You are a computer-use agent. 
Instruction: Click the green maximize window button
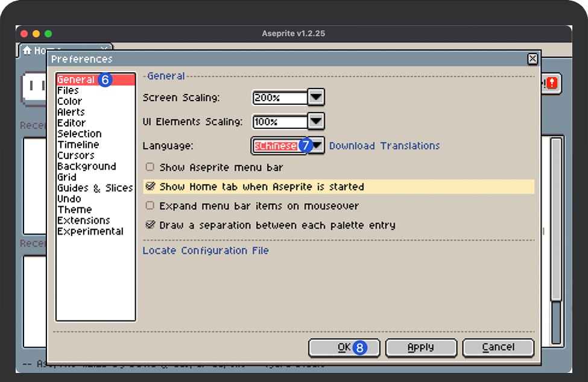click(48, 34)
